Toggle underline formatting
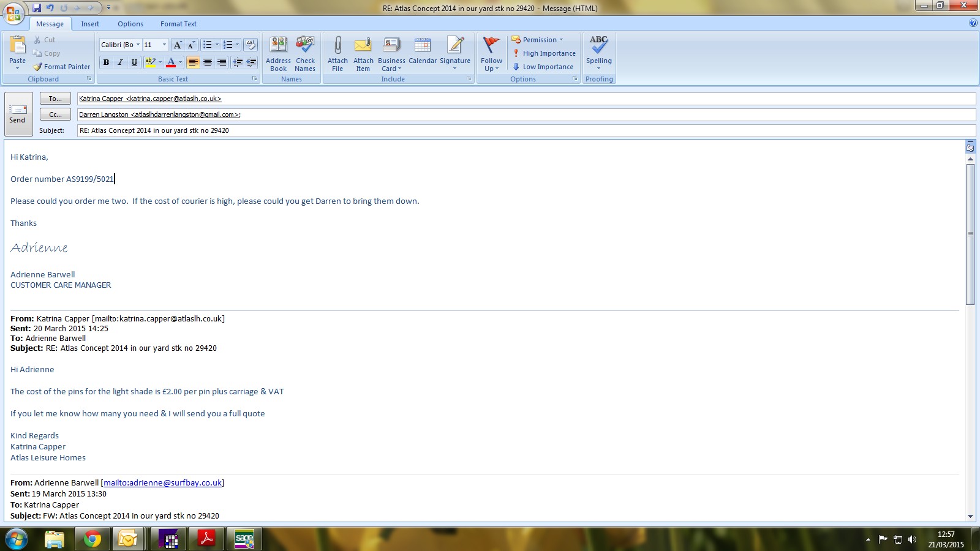This screenshot has height=551, width=980. [x=134, y=62]
